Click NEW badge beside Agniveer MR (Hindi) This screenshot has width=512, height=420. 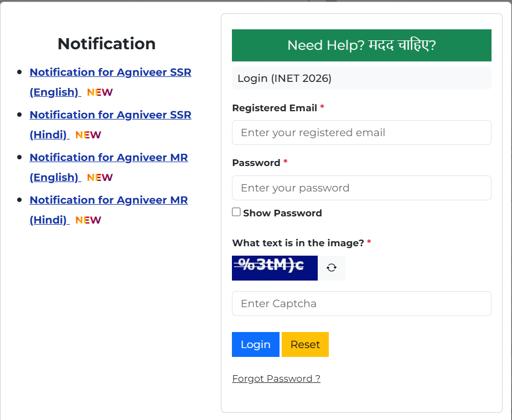tap(88, 220)
